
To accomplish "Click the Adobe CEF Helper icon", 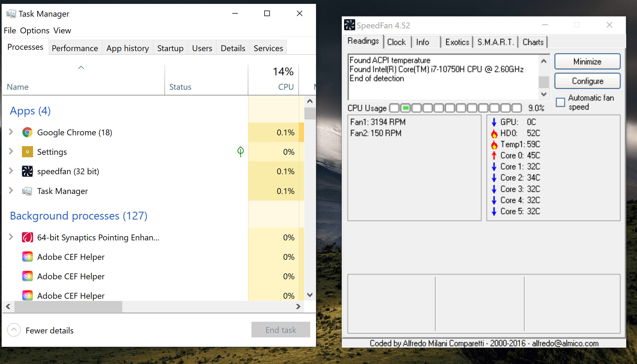I will pos(27,256).
